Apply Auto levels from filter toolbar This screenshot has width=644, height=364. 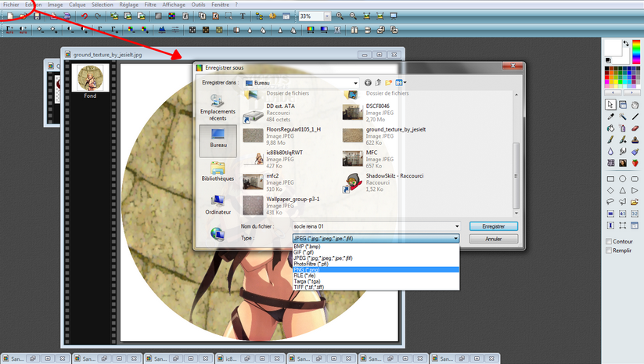tap(10, 30)
